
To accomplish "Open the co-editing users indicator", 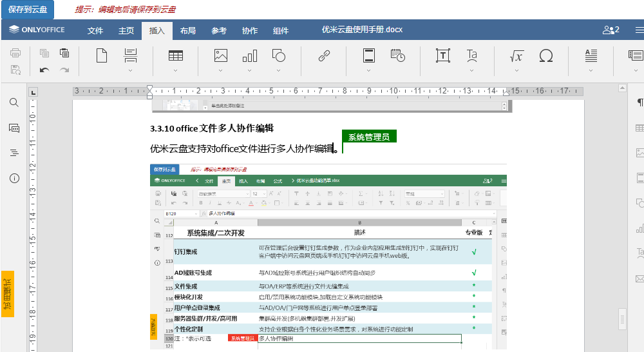I will tap(611, 30).
